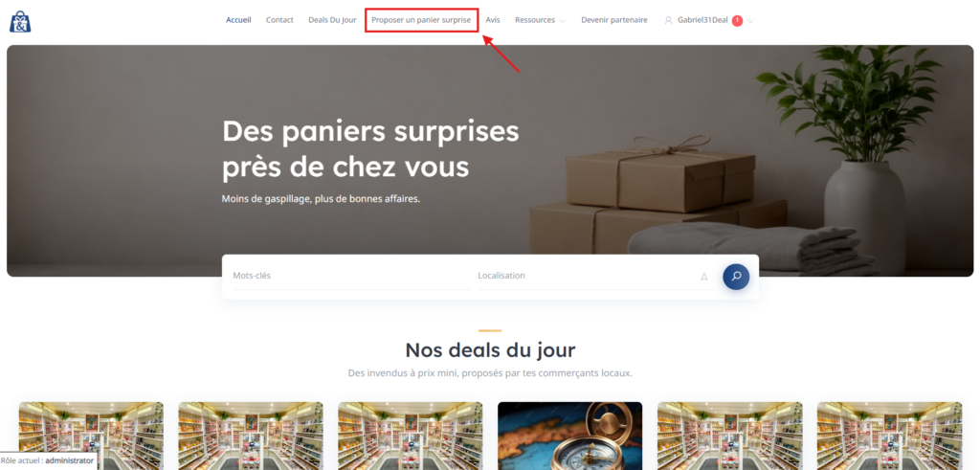Click the shopping bag site logo

pos(20,21)
